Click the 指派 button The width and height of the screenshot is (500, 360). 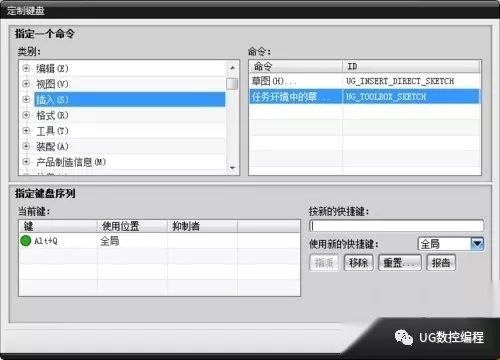(324, 263)
